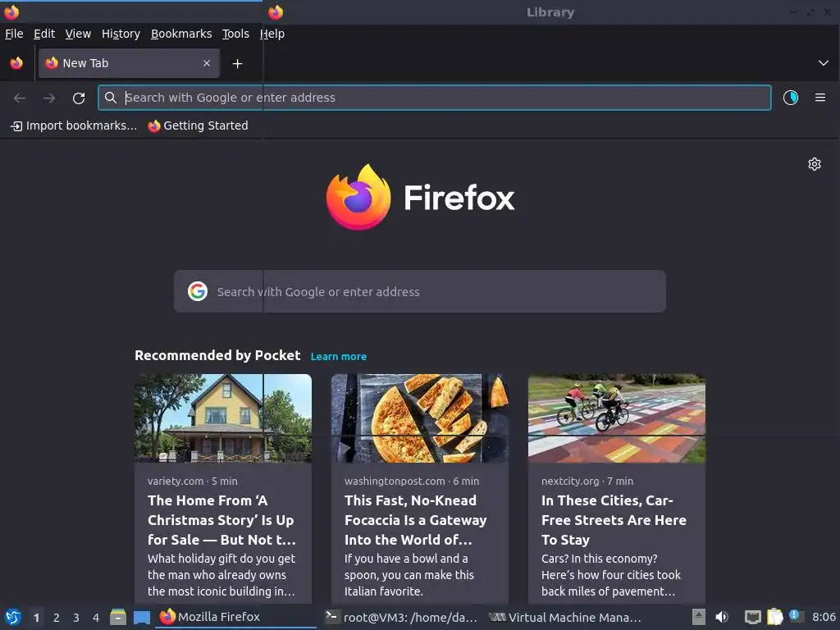Image resolution: width=840 pixels, height=630 pixels.
Task: Open the Tools menu
Action: tap(235, 34)
